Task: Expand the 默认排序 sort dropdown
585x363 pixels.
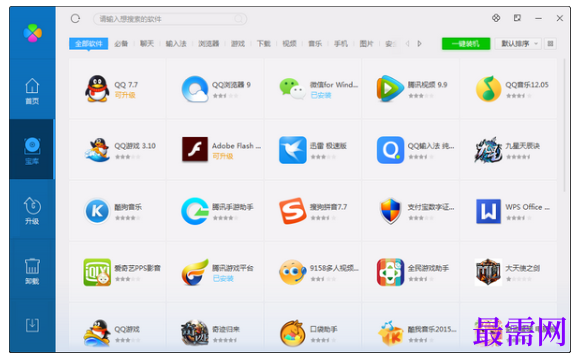Action: click(x=519, y=44)
